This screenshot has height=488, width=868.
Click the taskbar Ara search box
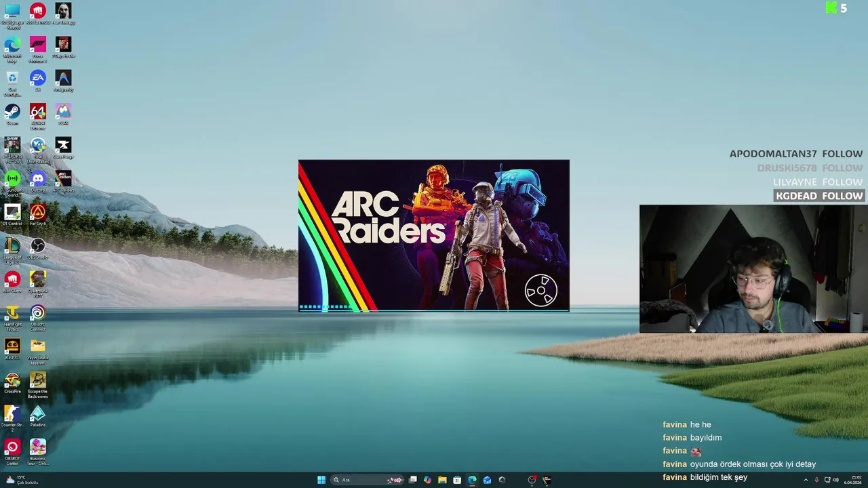tap(367, 480)
